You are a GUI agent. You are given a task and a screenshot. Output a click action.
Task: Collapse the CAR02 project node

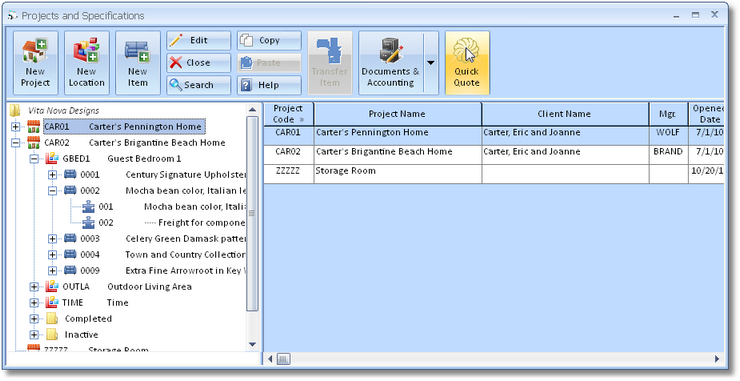[x=16, y=143]
